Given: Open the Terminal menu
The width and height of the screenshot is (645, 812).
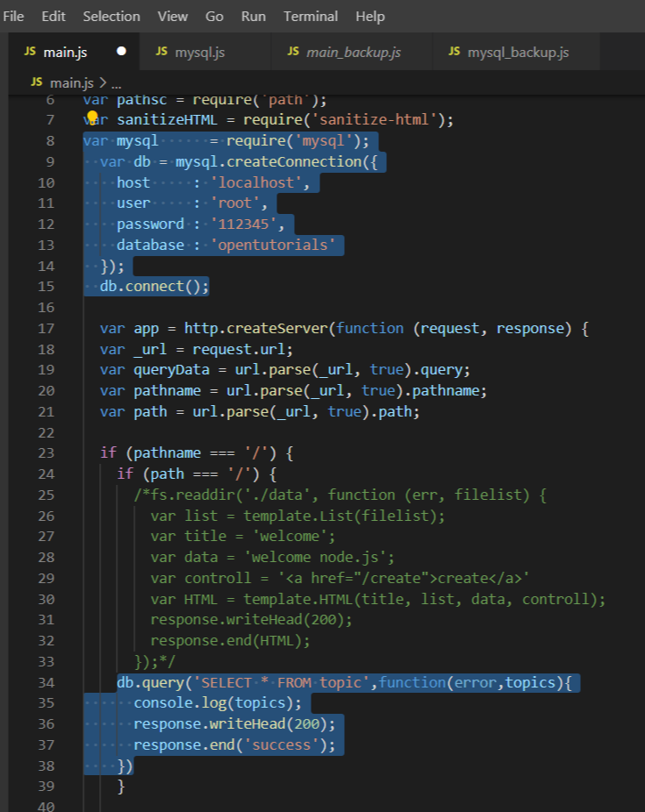Looking at the screenshot, I should click(311, 17).
